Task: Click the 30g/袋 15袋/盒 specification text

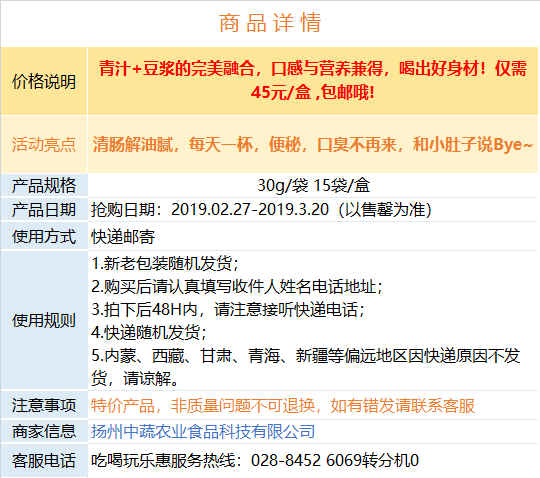Action: pyautogui.click(x=313, y=185)
